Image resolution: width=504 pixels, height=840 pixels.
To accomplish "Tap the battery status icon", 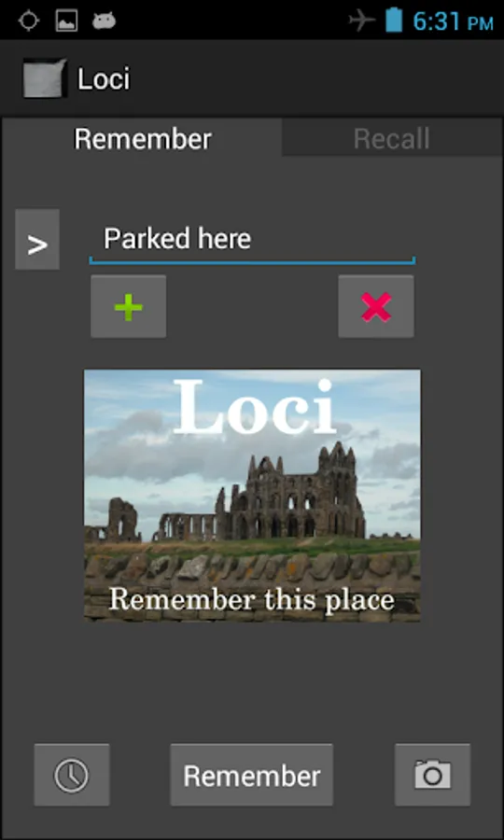I will point(394,20).
